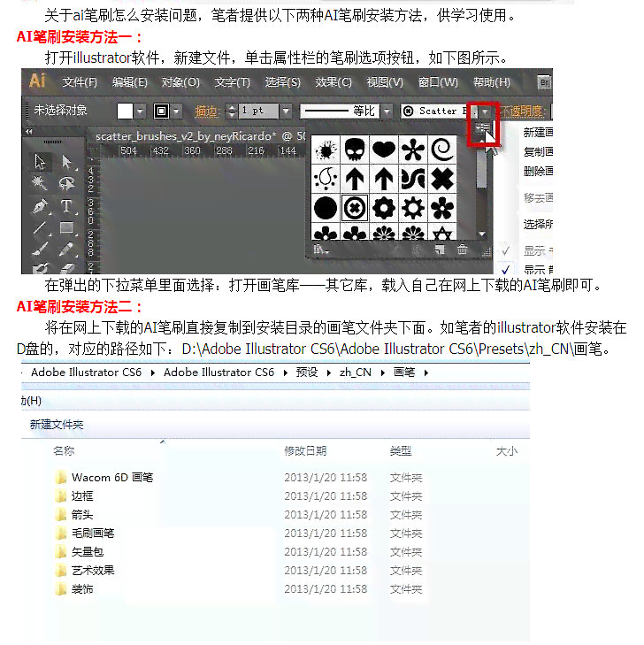Choose the Line Segment tool
The height and width of the screenshot is (645, 644).
40,227
